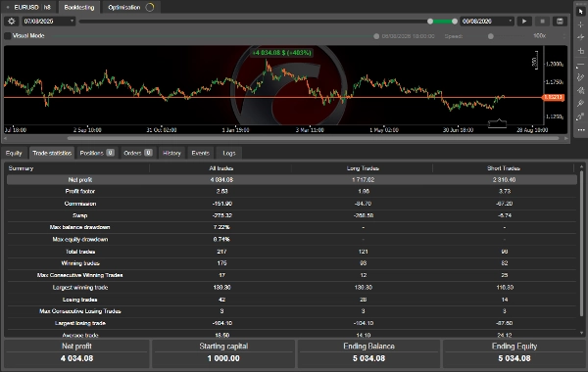Switch to the Optimisation tab

[130, 7]
